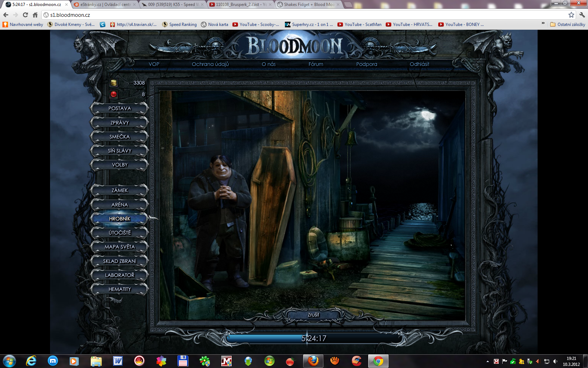588x368 pixels.
Task: Reload the page with refresh icon
Action: pyautogui.click(x=25, y=15)
